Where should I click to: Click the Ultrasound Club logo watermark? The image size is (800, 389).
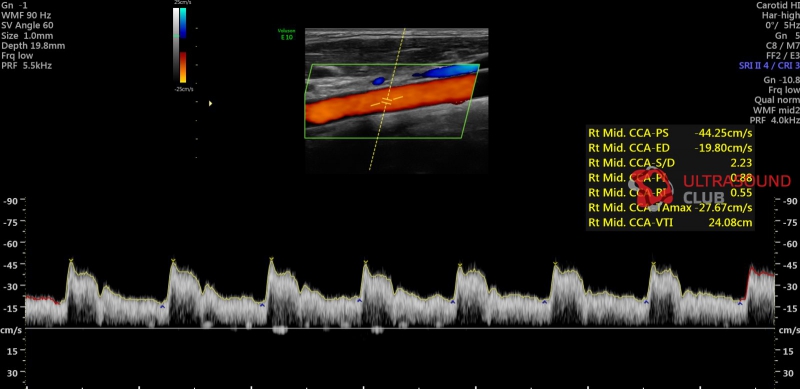coord(709,188)
